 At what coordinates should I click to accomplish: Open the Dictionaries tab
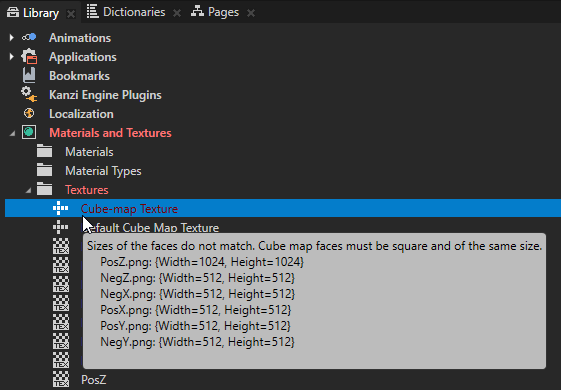pyautogui.click(x=134, y=12)
